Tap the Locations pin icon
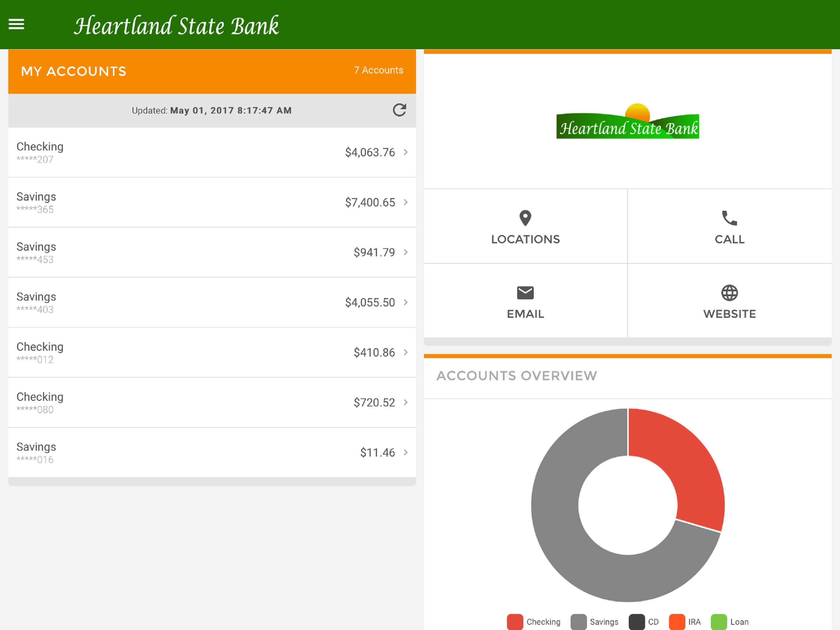Screen dimensions: 840x630 [525, 218]
